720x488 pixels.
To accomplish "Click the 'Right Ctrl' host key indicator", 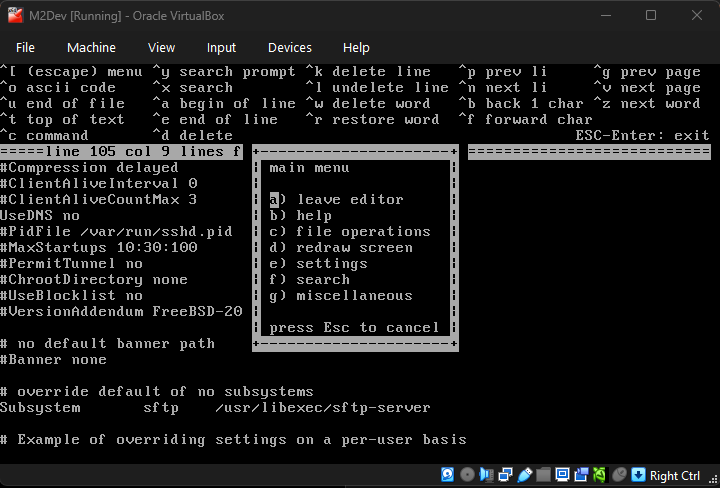I will pos(675,476).
